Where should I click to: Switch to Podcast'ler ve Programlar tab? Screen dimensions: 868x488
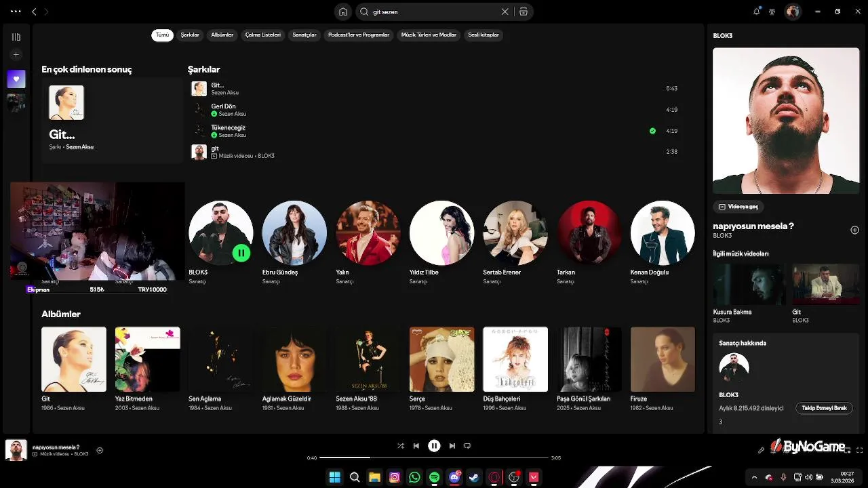tap(359, 35)
